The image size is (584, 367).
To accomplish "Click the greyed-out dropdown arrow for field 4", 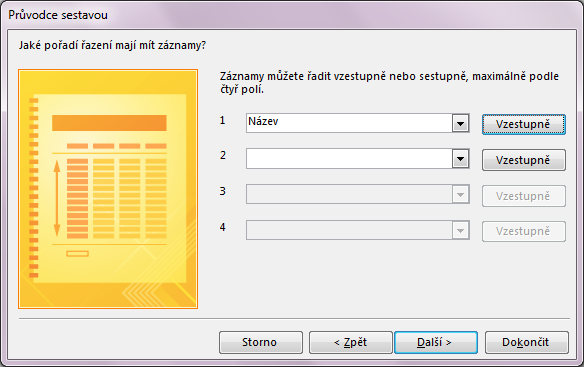I will [460, 230].
